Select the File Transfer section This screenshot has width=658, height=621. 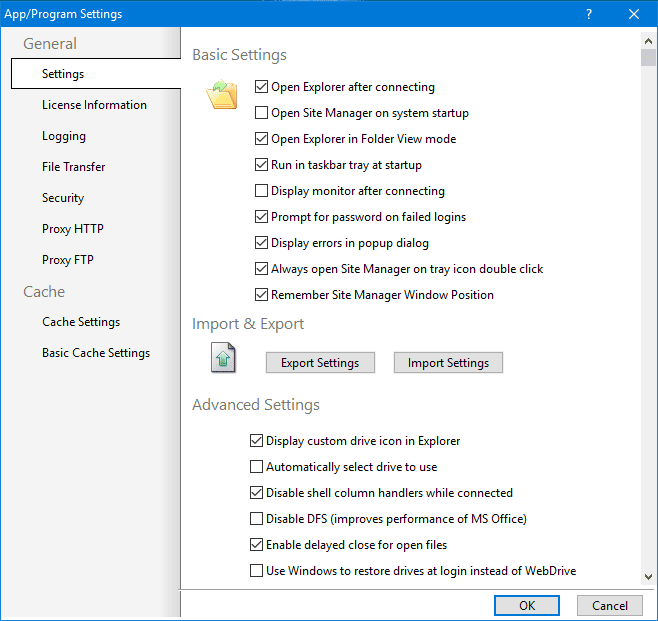click(73, 167)
